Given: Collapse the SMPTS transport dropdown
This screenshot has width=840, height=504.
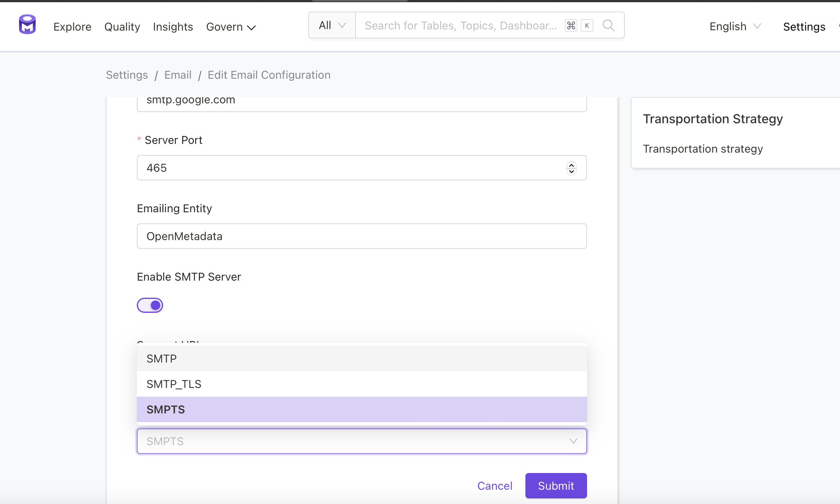Looking at the screenshot, I should click(573, 441).
